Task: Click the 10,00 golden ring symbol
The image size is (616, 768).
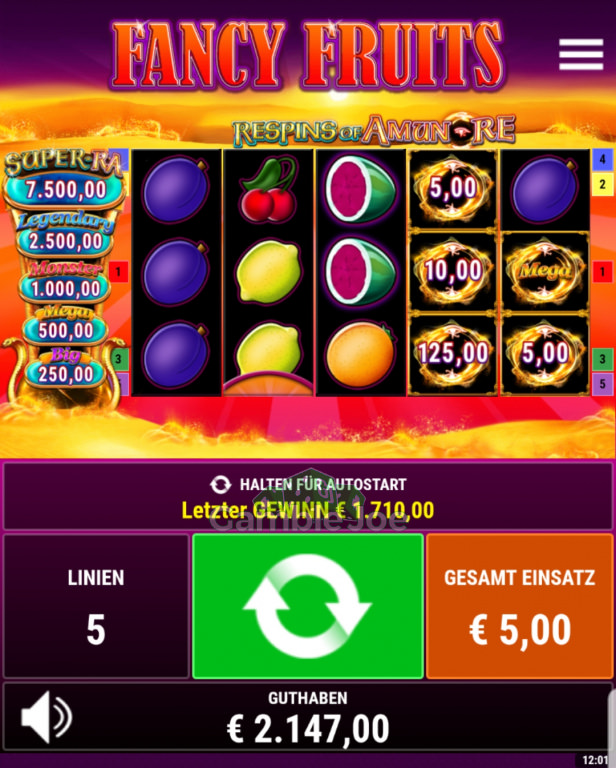Action: [x=453, y=271]
